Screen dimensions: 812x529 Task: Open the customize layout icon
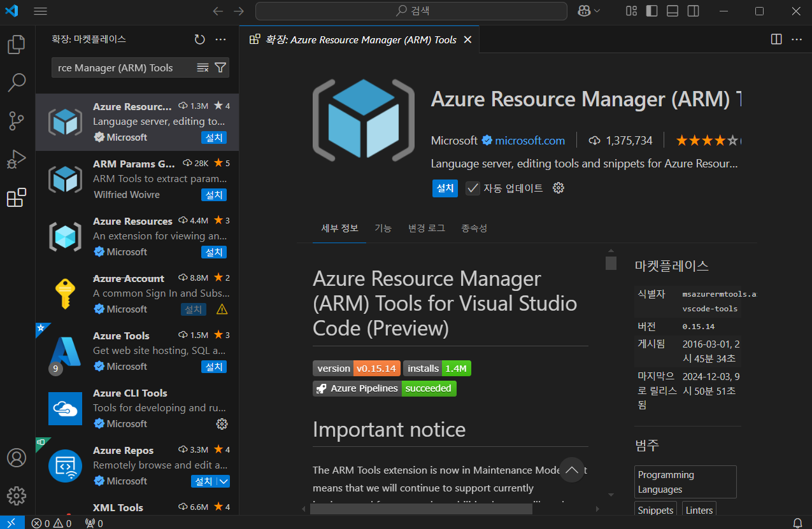[x=632, y=11]
